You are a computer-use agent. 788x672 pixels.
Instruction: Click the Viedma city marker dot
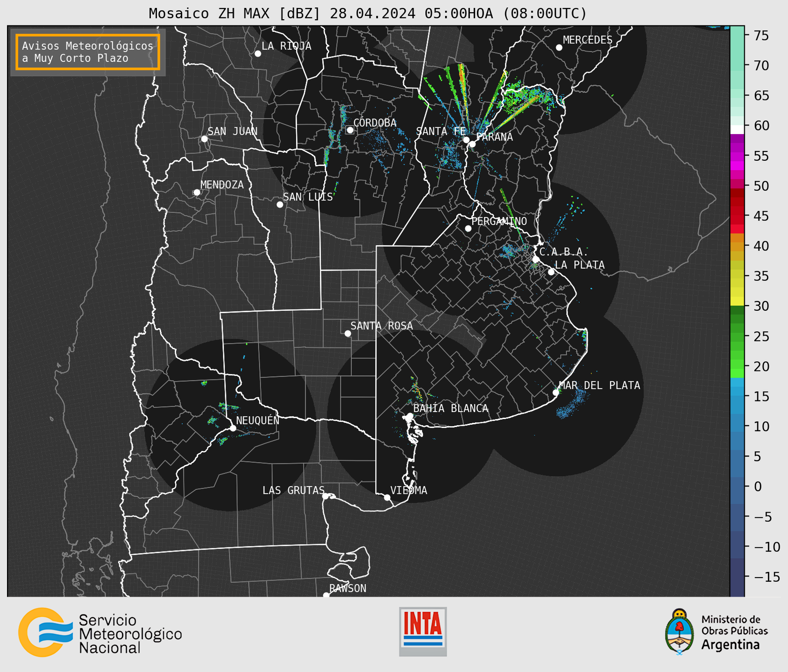pyautogui.click(x=387, y=497)
